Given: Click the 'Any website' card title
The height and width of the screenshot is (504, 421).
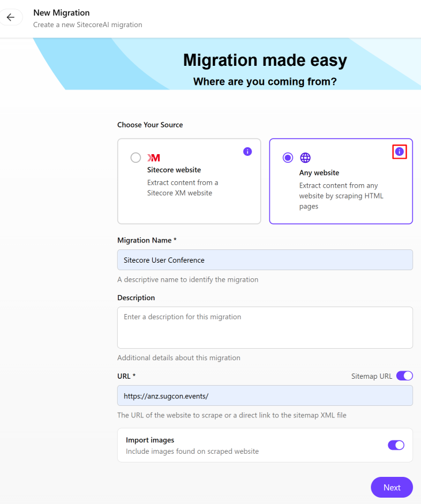Looking at the screenshot, I should (319, 173).
